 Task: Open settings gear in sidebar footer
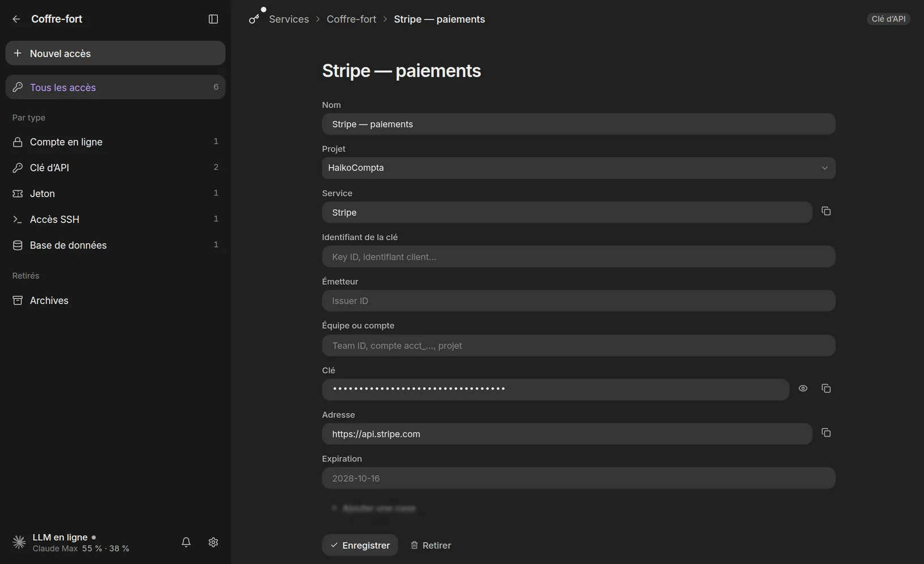(x=213, y=542)
